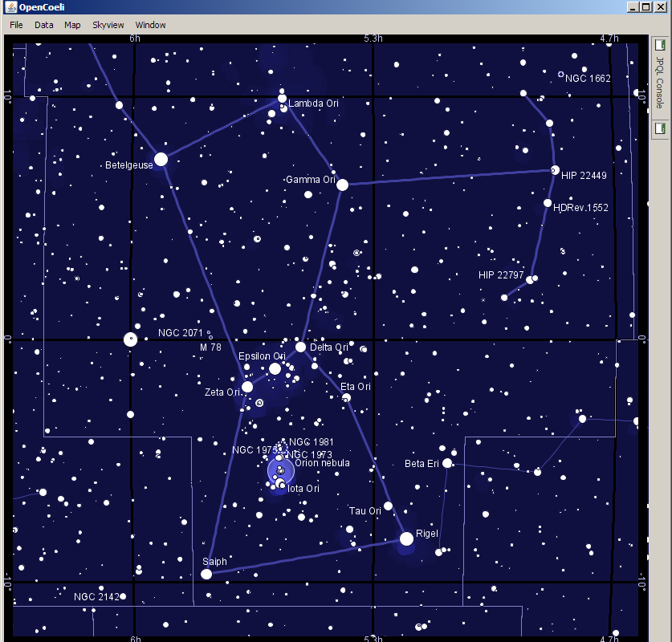Image resolution: width=672 pixels, height=642 pixels.
Task: Select the HDRev.1552 star
Action: [x=548, y=203]
